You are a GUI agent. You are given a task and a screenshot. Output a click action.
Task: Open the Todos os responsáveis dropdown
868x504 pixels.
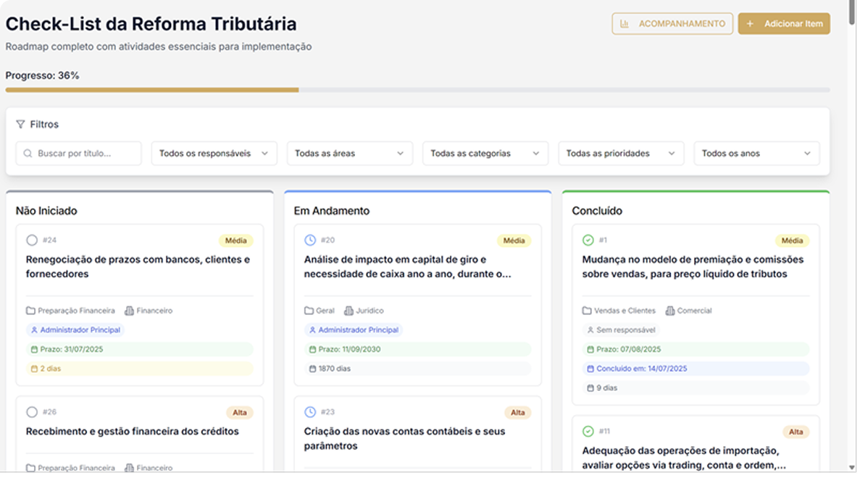coord(214,154)
